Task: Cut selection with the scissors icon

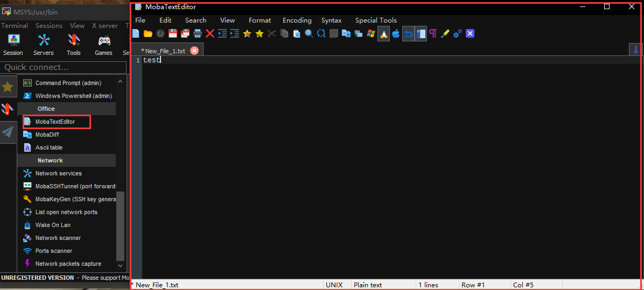Action: coord(271,34)
